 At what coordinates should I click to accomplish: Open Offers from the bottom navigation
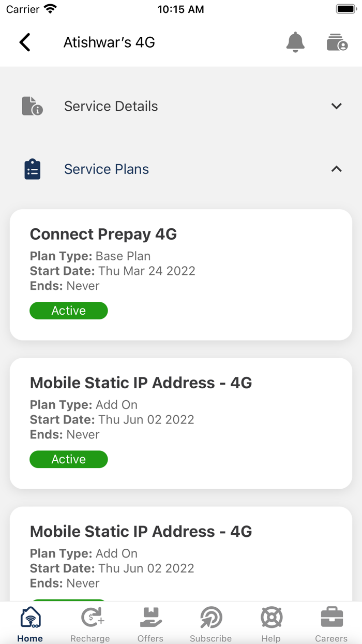(x=150, y=617)
